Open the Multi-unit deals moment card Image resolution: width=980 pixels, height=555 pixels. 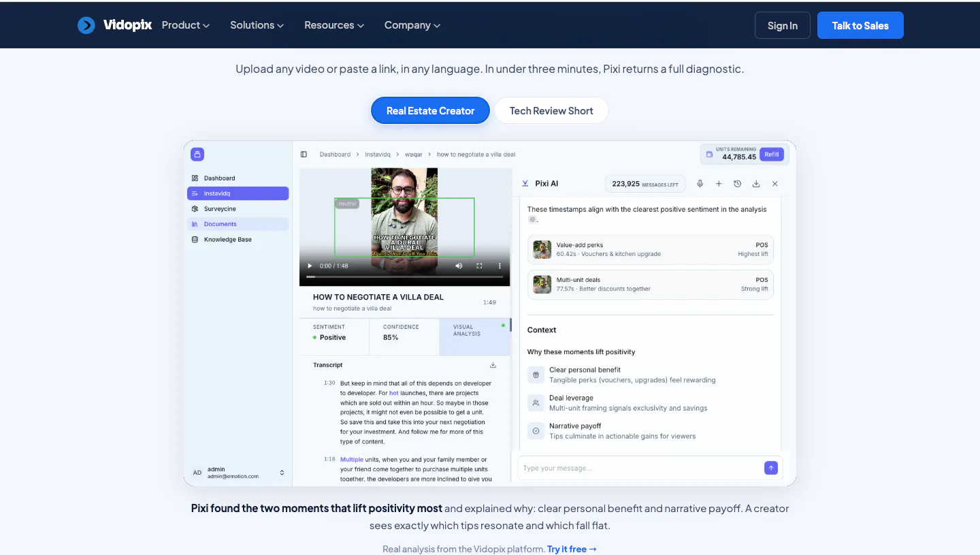pos(651,284)
